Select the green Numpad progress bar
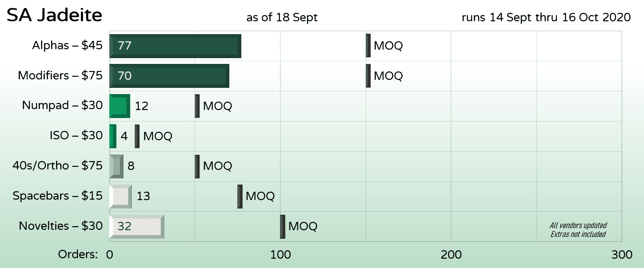 click(120, 106)
